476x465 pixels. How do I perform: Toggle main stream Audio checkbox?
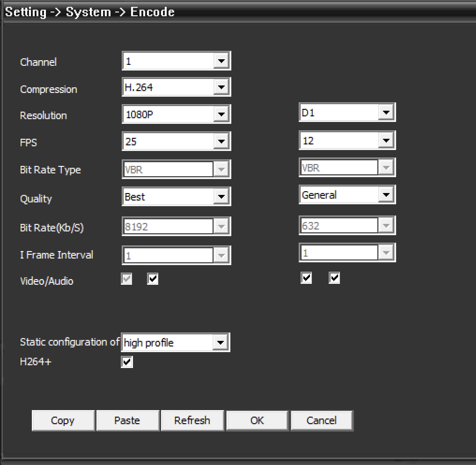coord(153,279)
